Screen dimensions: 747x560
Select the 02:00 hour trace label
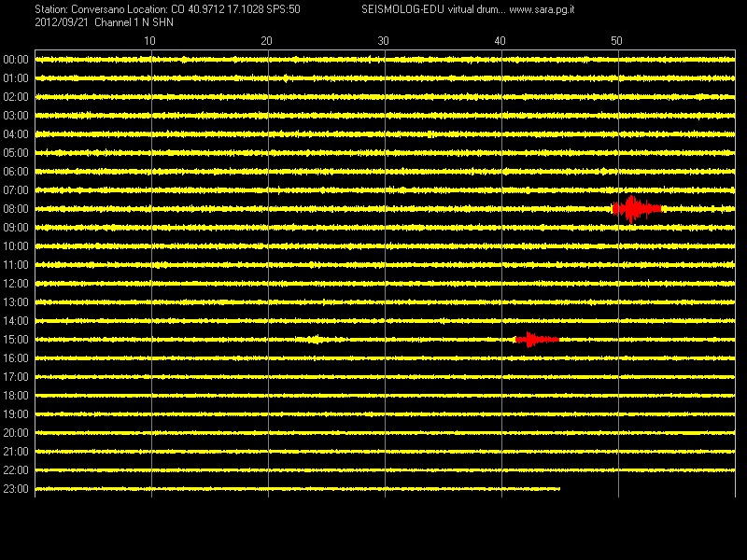(16, 97)
